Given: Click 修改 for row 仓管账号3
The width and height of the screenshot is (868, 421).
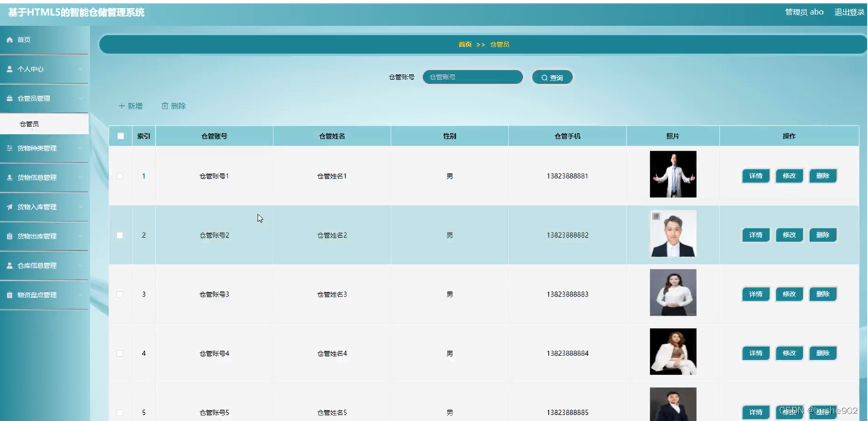Looking at the screenshot, I should point(789,295).
